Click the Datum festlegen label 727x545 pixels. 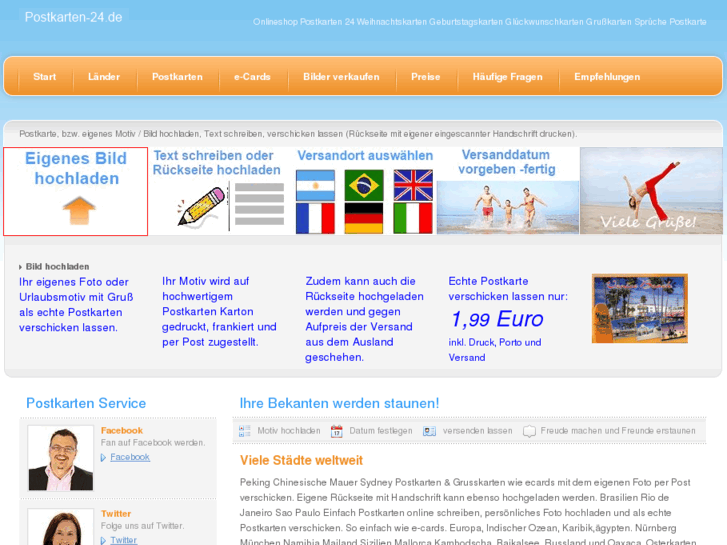tap(381, 431)
